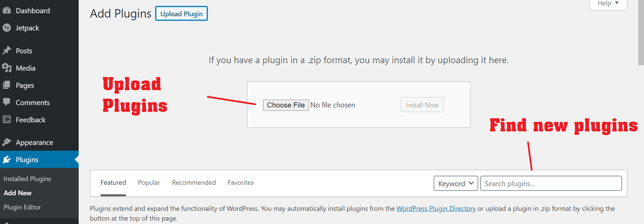Viewport: 644px width, 224px height.
Task: Click the Feedback form icon
Action: click(x=7, y=119)
